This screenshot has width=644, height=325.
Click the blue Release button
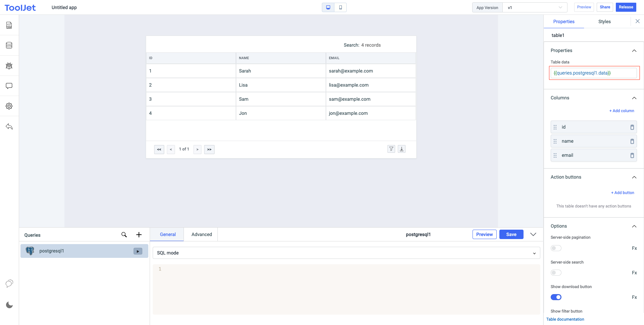(x=626, y=7)
